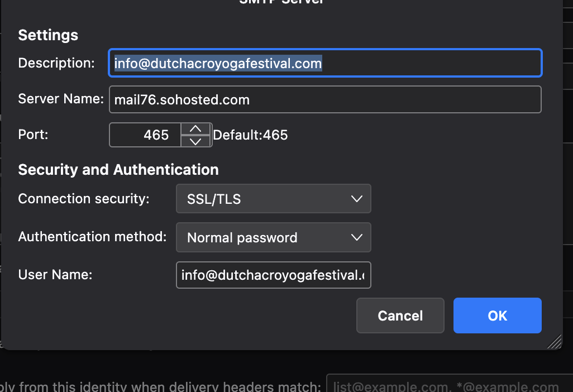This screenshot has width=573, height=392.
Task: Click the "User Name:" label
Action: coord(55,275)
